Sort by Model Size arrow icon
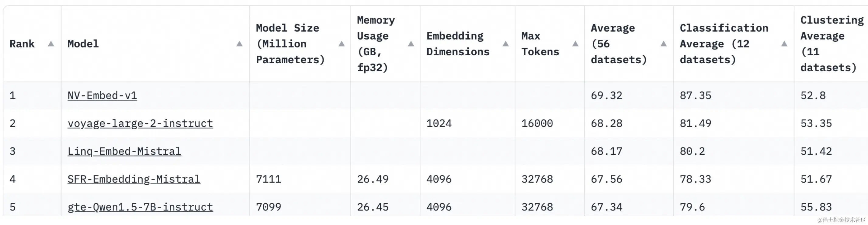 pos(341,44)
